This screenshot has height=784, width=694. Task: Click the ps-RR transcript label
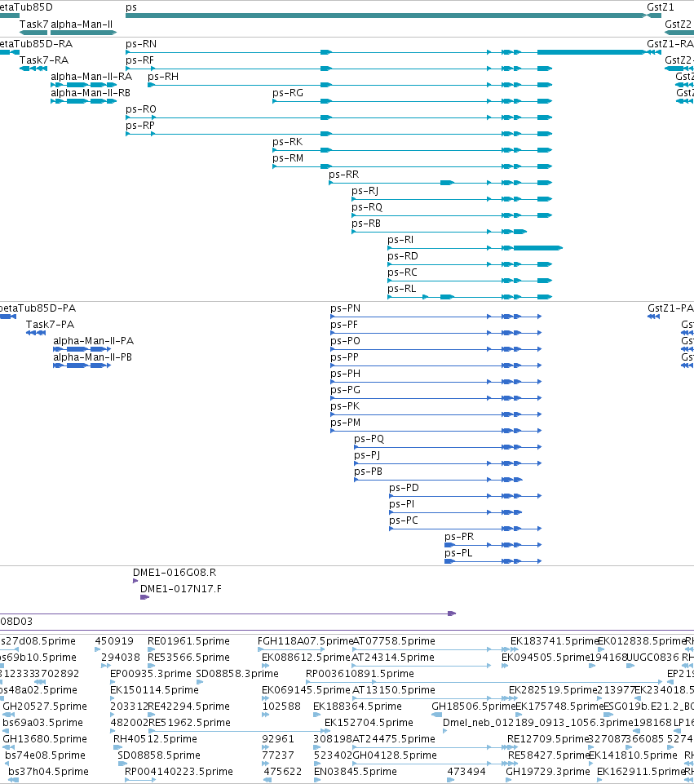pyautogui.click(x=344, y=175)
